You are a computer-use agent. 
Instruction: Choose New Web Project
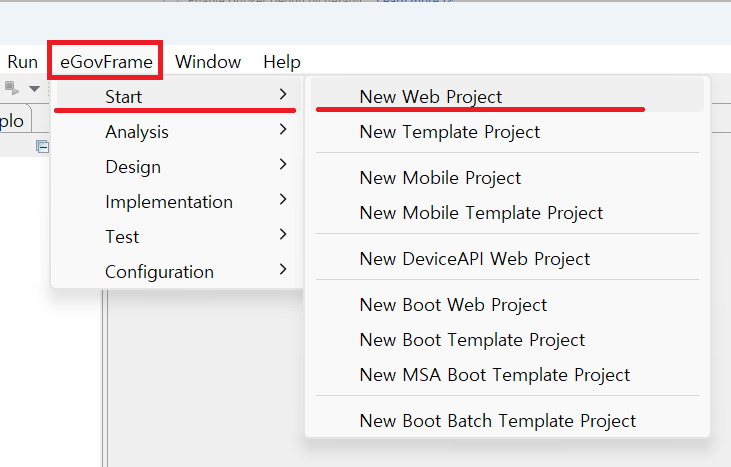tap(431, 97)
